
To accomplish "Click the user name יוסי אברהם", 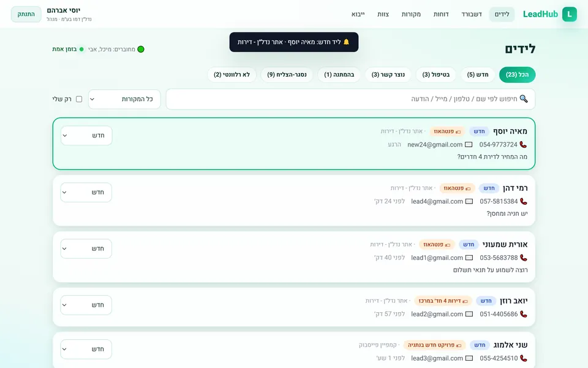I will pos(63,10).
